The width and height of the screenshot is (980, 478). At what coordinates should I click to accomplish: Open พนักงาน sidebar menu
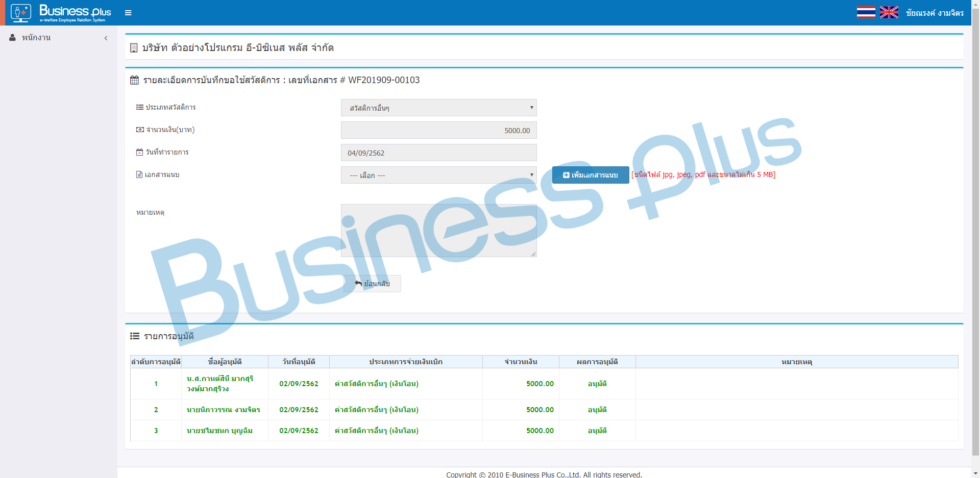pyautogui.click(x=59, y=38)
